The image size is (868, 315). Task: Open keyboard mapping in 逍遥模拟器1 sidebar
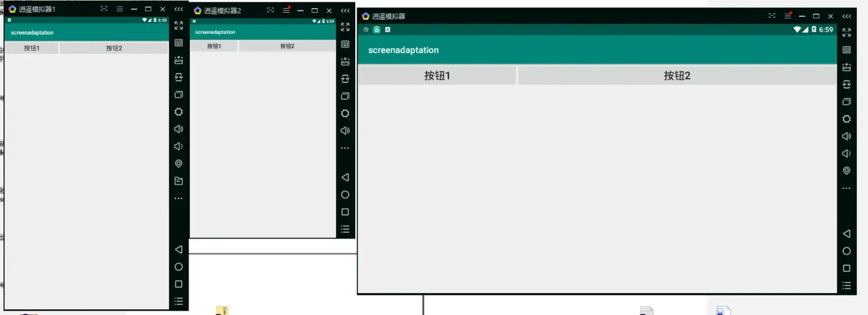pyautogui.click(x=179, y=43)
